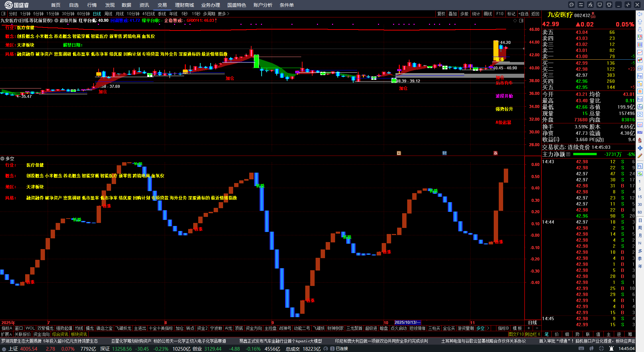This screenshot has height=352, width=644.
Task: Expand chevron beside 九安医疗 chart title
Action: pos(56,20)
